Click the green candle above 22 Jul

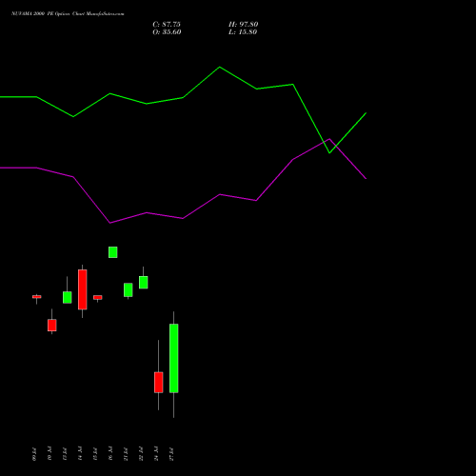click(144, 283)
